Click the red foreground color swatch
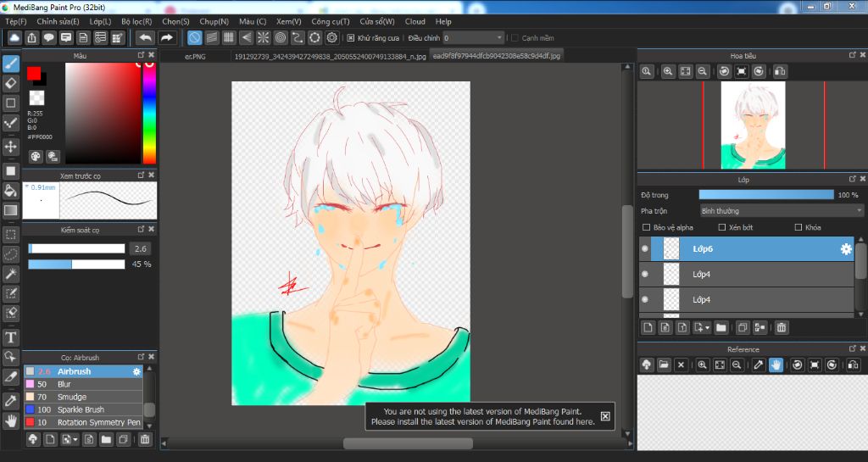This screenshot has height=462, width=868. [x=34, y=73]
